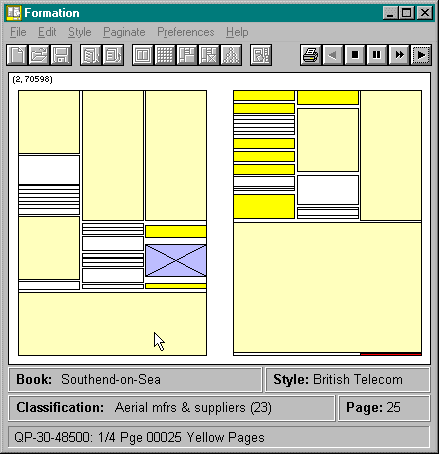The height and width of the screenshot is (454, 439).
Task: Click the save floppy disk icon
Action: click(x=61, y=55)
